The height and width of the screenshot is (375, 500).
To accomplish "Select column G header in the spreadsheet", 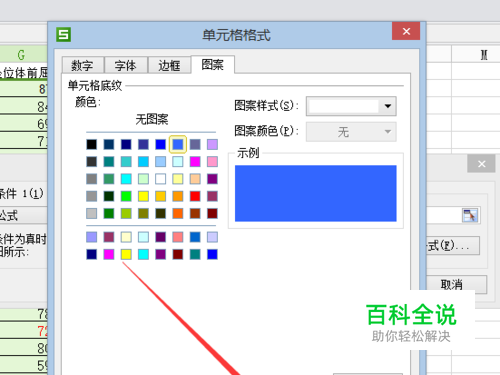I will pos(23,54).
